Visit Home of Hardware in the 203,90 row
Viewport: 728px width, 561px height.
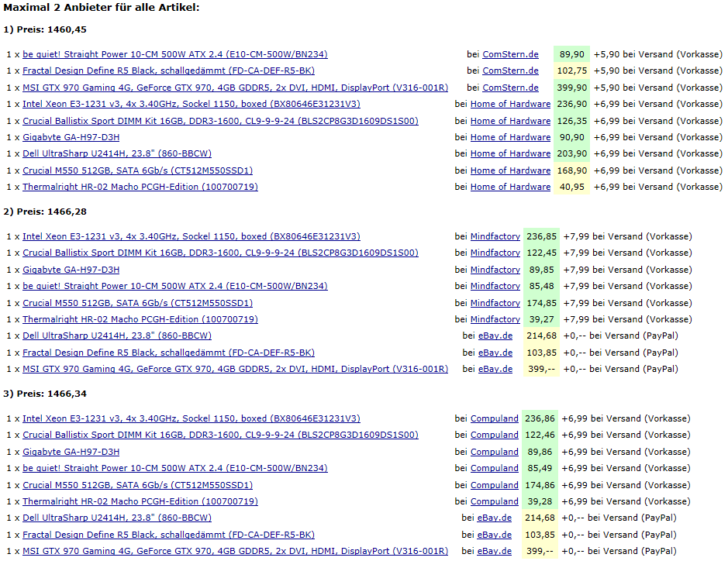pyautogui.click(x=511, y=153)
